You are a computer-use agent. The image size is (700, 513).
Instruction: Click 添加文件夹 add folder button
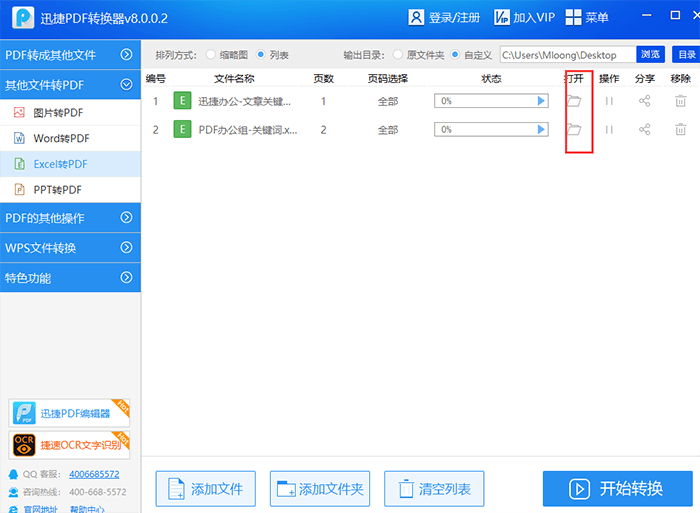click(320, 489)
